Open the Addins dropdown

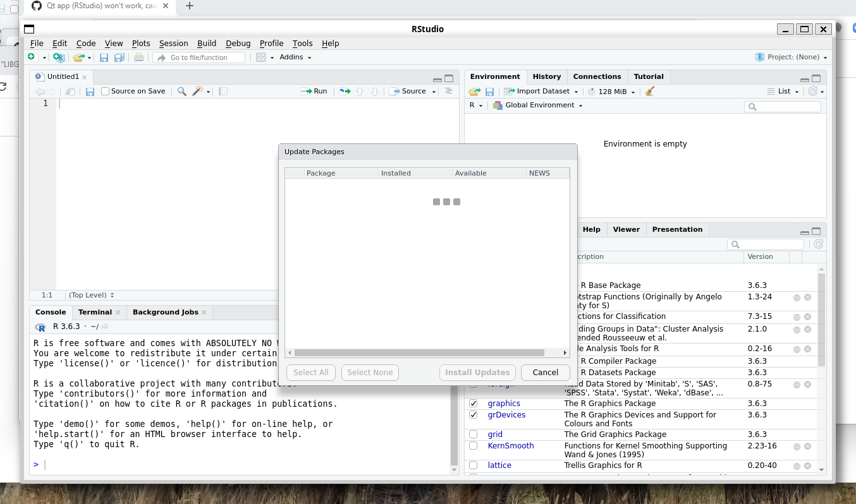tap(294, 57)
